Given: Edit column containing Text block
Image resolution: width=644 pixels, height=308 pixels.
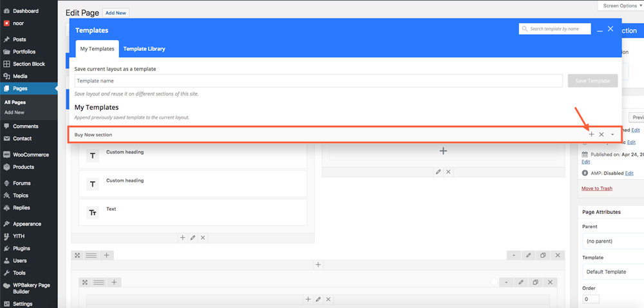Looking at the screenshot, I should [193, 238].
